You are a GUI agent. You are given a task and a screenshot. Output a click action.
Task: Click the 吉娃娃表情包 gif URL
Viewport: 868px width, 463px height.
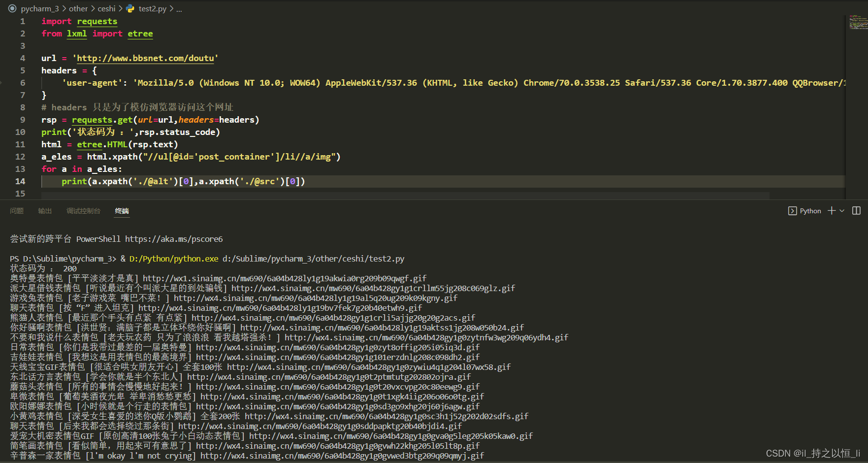338,357
